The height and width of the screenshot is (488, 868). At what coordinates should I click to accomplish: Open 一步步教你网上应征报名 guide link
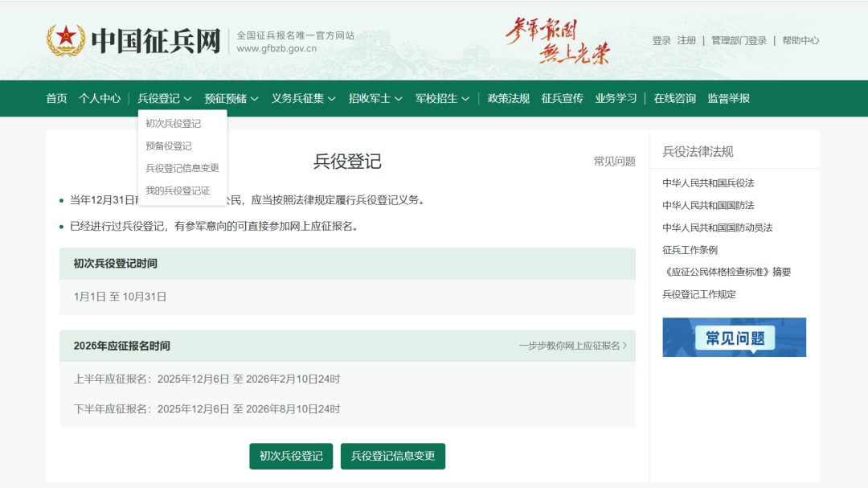pyautogui.click(x=573, y=346)
